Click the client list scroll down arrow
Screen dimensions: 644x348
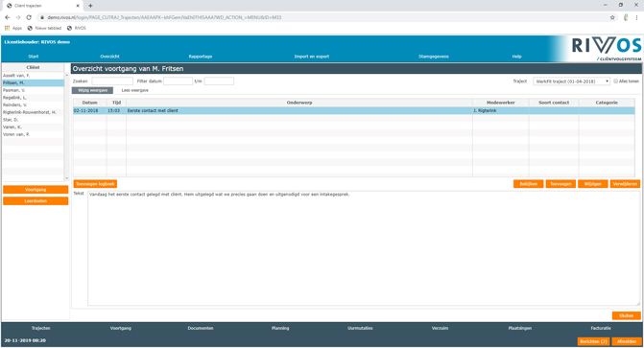(67, 178)
